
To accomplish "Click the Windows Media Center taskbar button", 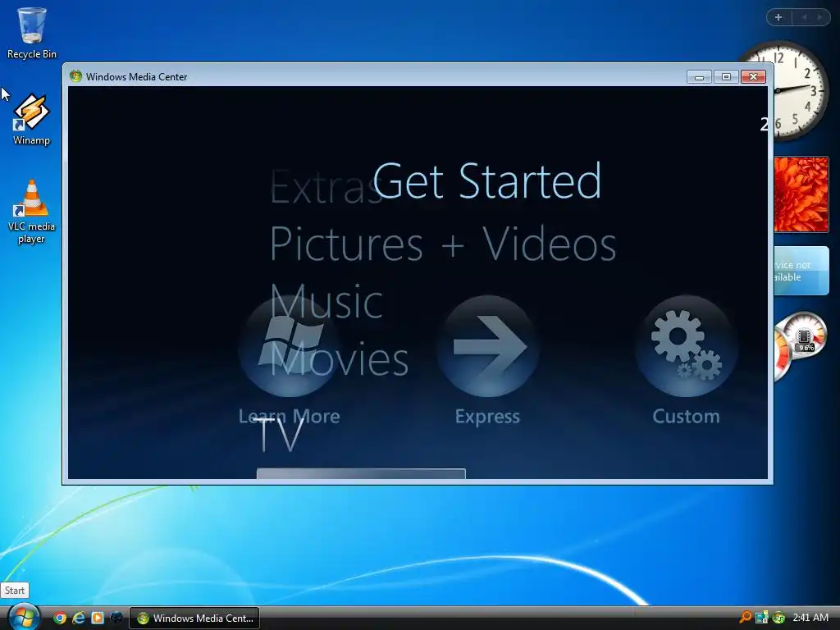I will click(x=194, y=619).
